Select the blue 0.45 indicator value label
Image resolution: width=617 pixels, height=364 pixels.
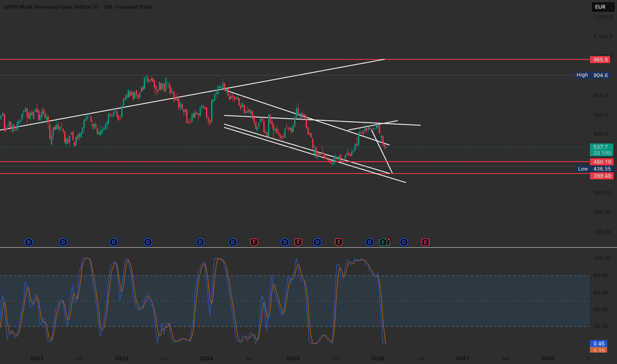coord(598,343)
